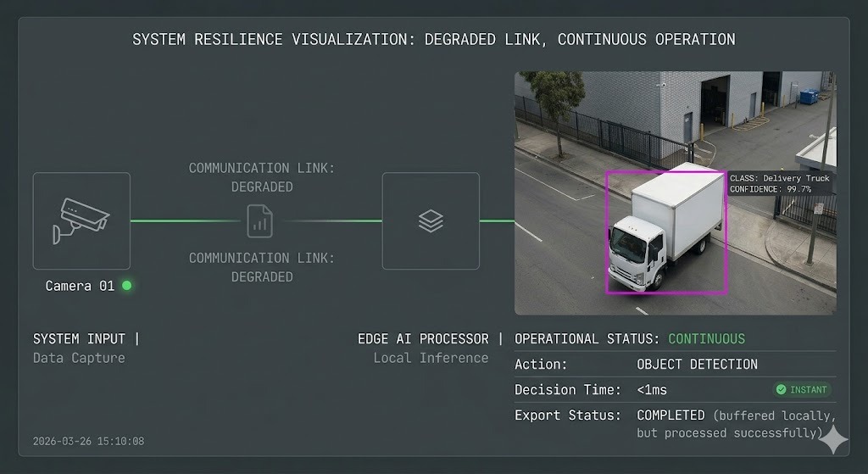
Task: Click the EDGE AI PROCESSOR heading
Action: point(423,339)
